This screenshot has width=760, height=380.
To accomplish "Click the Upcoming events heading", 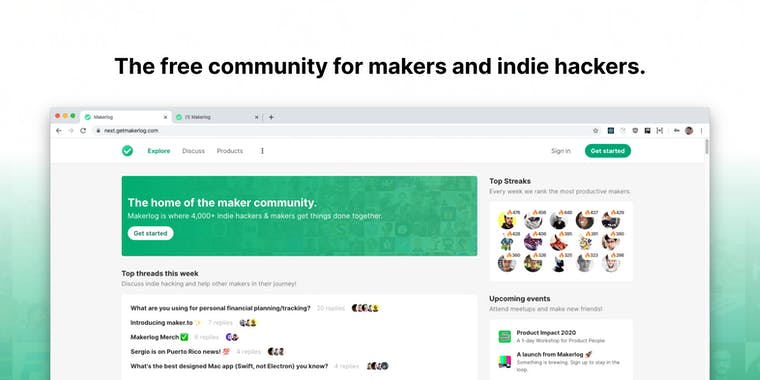I will [x=520, y=299].
